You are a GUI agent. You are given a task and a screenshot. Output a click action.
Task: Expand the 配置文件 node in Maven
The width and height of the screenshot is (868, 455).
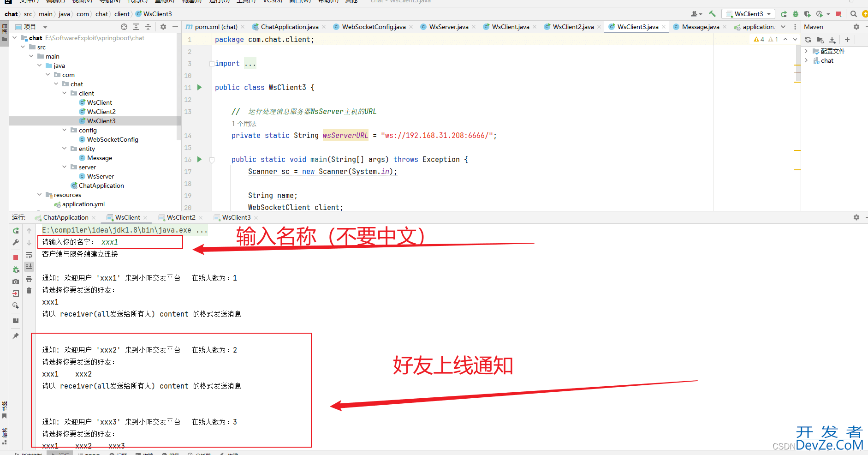pyautogui.click(x=806, y=51)
